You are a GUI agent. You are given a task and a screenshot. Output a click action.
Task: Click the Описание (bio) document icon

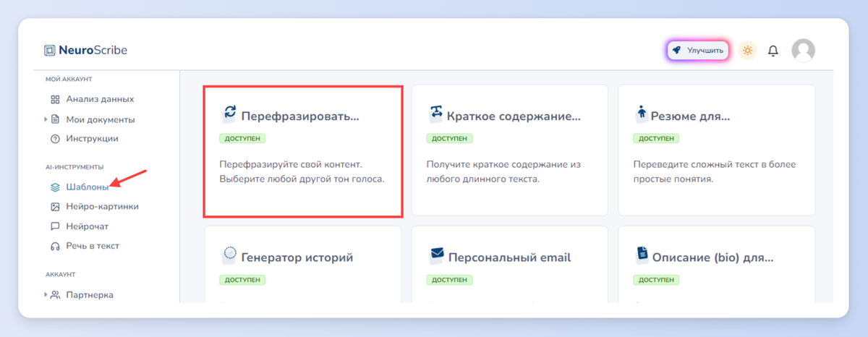(642, 254)
